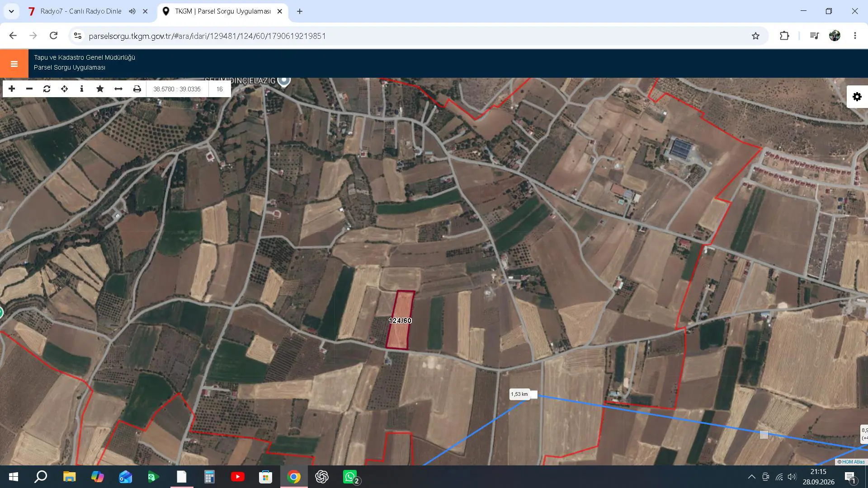Open the Chrome profile avatar
The height and width of the screenshot is (488, 868).
(x=835, y=36)
